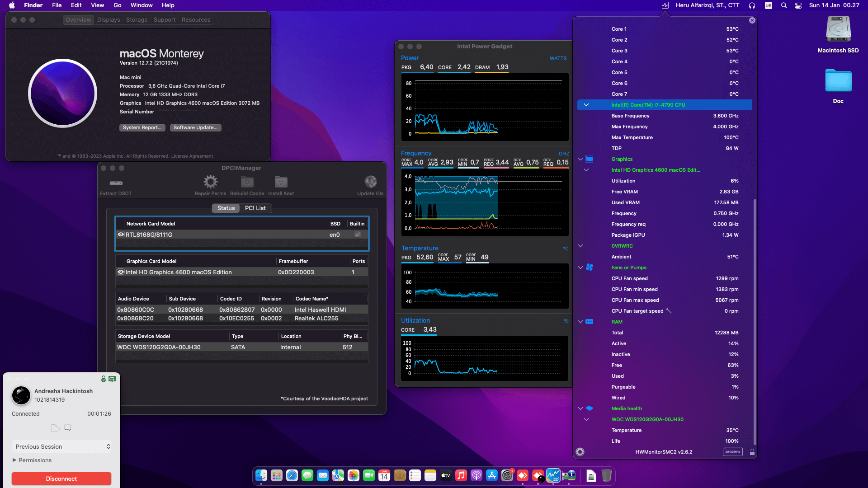868x488 pixels.
Task: Open the Install Kext tool
Action: click(x=281, y=182)
